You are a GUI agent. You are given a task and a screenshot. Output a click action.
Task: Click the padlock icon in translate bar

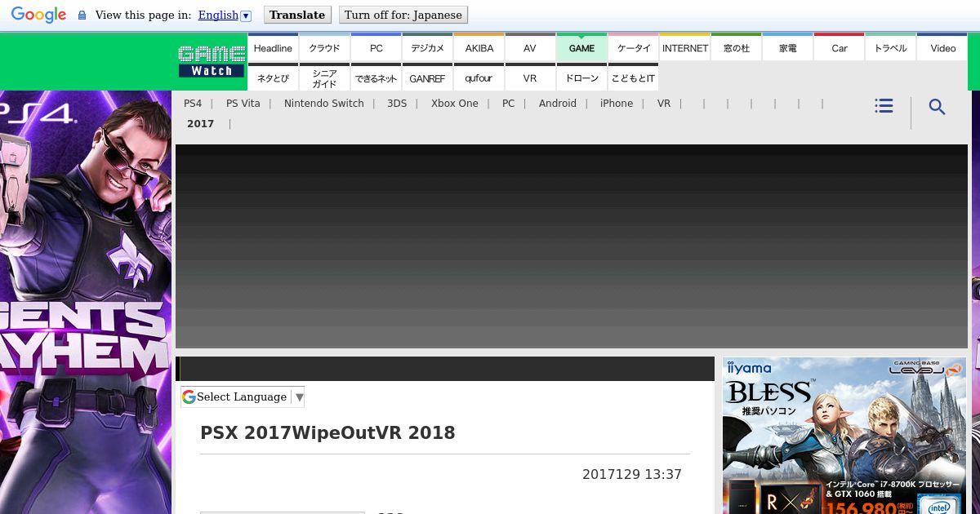82,16
